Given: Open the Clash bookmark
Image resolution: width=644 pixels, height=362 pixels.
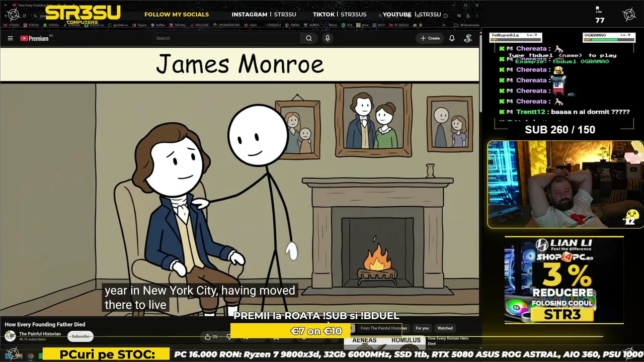Looking at the screenshot, I should [x=251, y=25].
